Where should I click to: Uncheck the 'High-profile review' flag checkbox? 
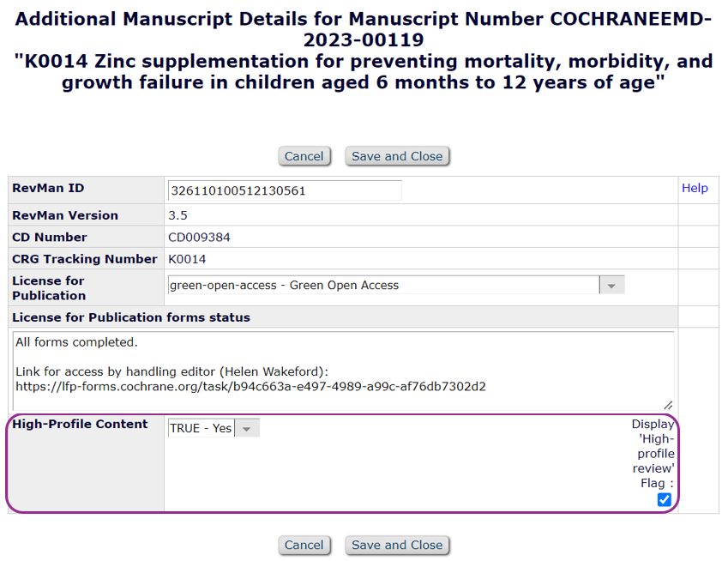point(664,500)
